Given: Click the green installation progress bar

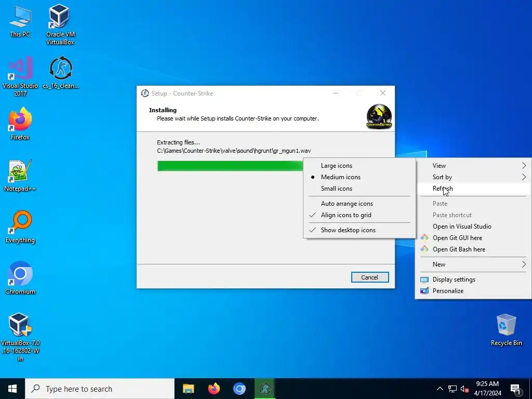Looking at the screenshot, I should point(230,166).
